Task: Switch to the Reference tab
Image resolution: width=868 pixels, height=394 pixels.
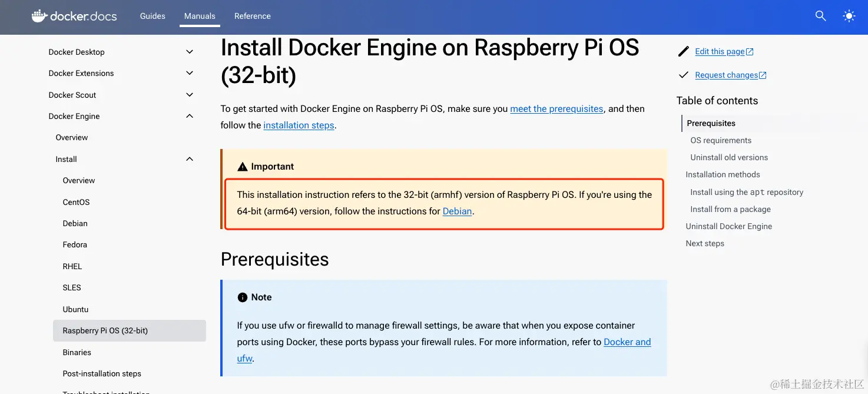Action: click(252, 16)
